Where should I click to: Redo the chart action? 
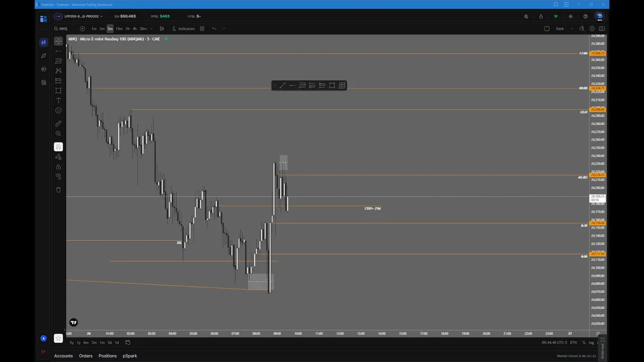[x=224, y=29]
